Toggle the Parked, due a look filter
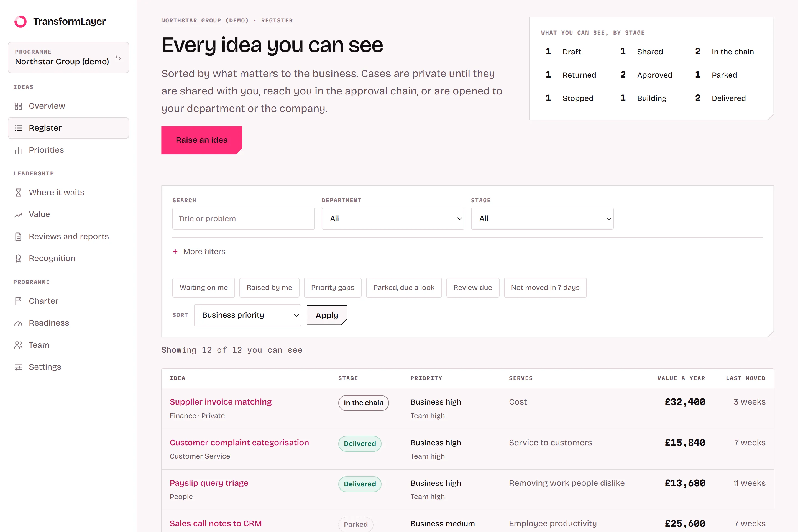 tap(404, 288)
